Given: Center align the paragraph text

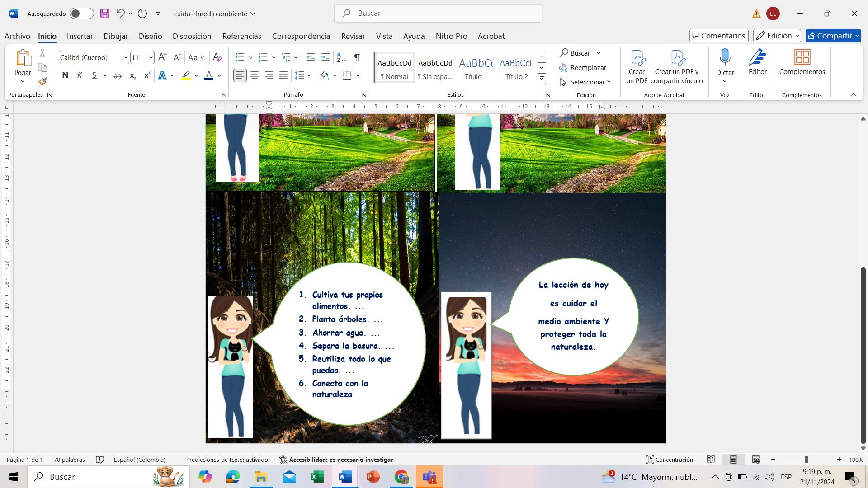Looking at the screenshot, I should point(255,75).
